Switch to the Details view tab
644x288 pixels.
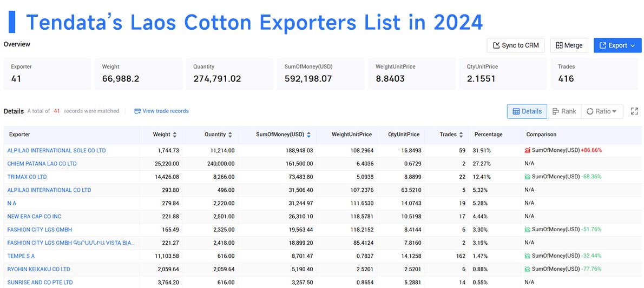click(527, 111)
